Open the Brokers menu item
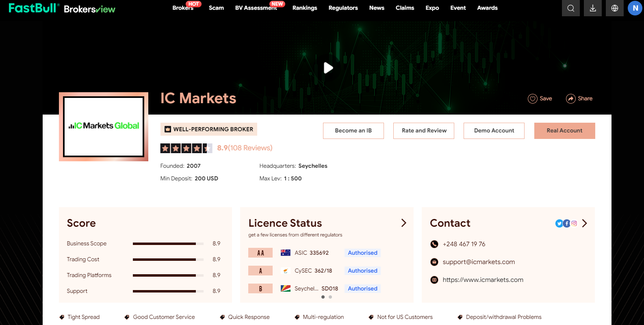 (182, 8)
